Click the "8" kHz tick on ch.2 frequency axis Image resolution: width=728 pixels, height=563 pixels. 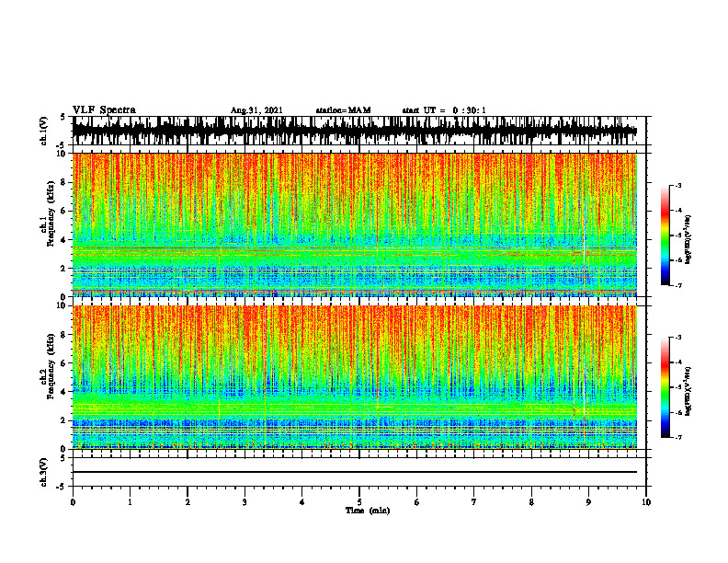pos(64,335)
